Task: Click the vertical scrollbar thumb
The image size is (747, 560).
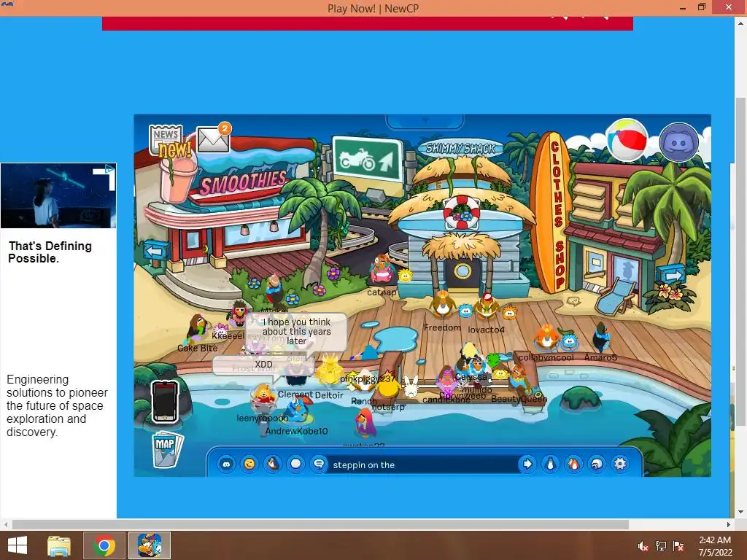Action: click(740, 261)
